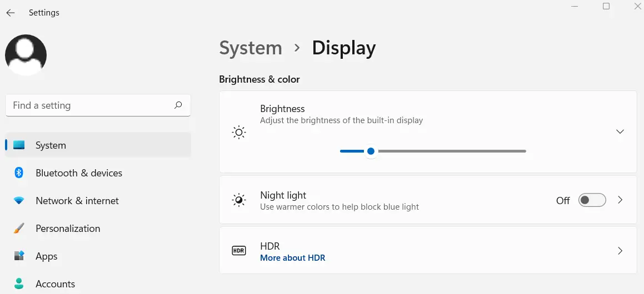This screenshot has height=294, width=644.
Task: Click the user profile avatar
Action: coord(26,55)
